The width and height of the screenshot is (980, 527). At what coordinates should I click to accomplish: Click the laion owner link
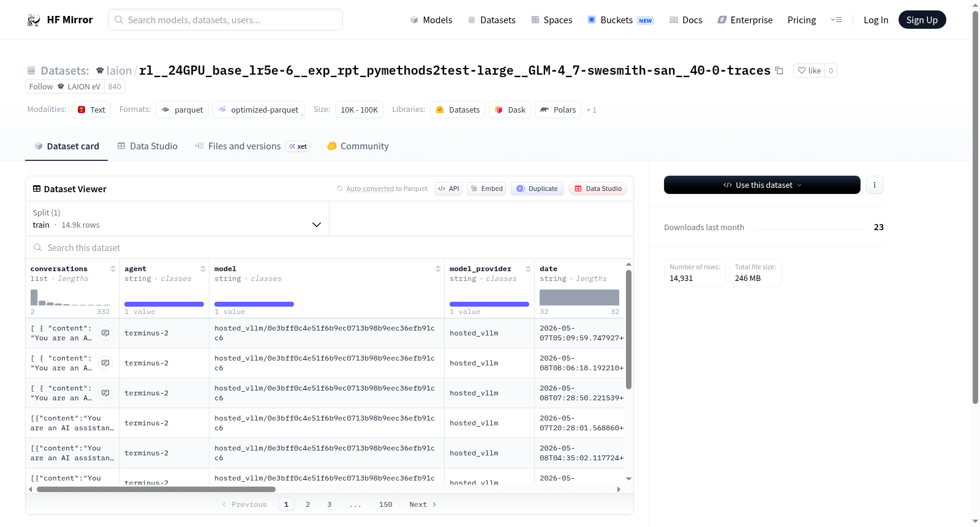coord(119,70)
